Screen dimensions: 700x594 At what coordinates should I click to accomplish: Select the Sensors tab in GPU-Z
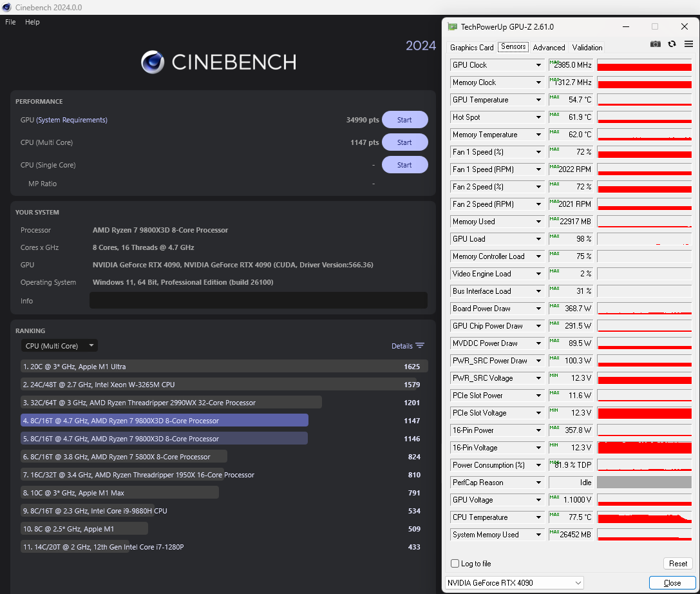[513, 47]
